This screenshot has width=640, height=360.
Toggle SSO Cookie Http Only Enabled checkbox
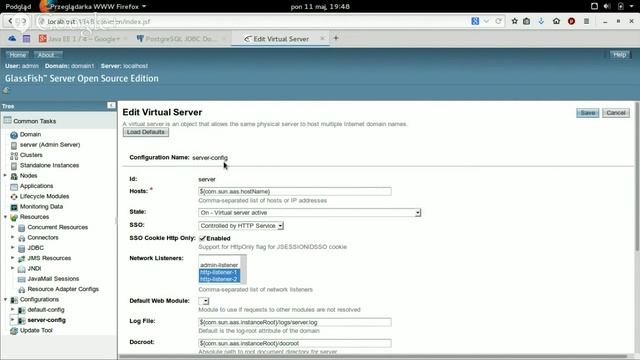point(202,238)
